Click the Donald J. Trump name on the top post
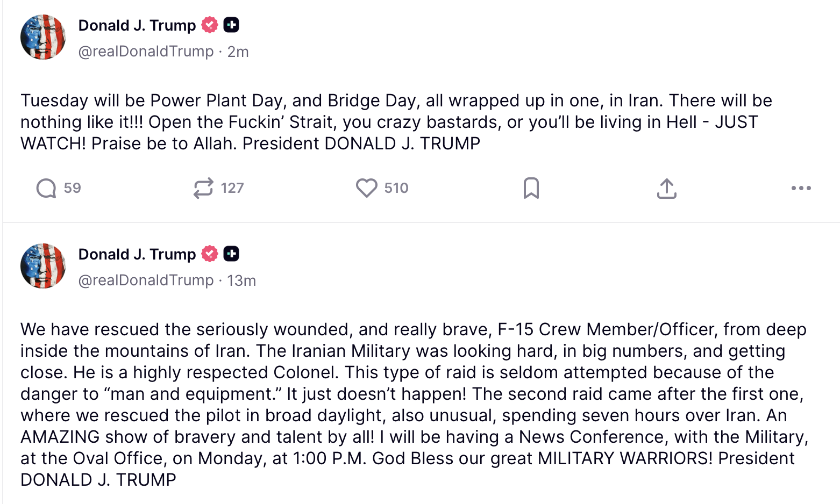840x504 pixels. [x=137, y=25]
